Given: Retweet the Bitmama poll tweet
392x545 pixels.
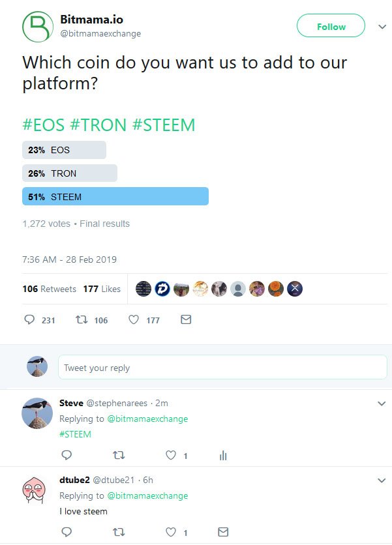Looking at the screenshot, I should [x=82, y=319].
